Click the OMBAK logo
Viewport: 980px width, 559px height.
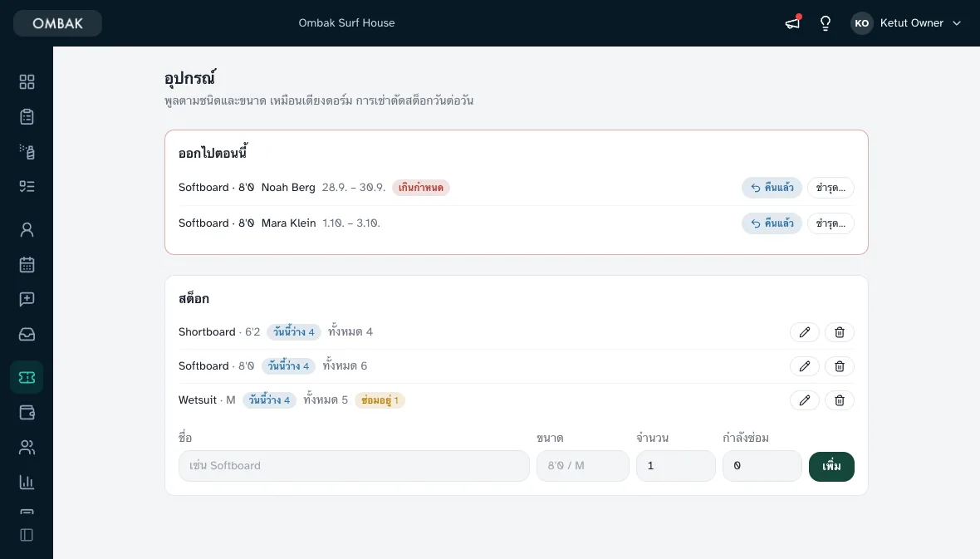pos(57,23)
